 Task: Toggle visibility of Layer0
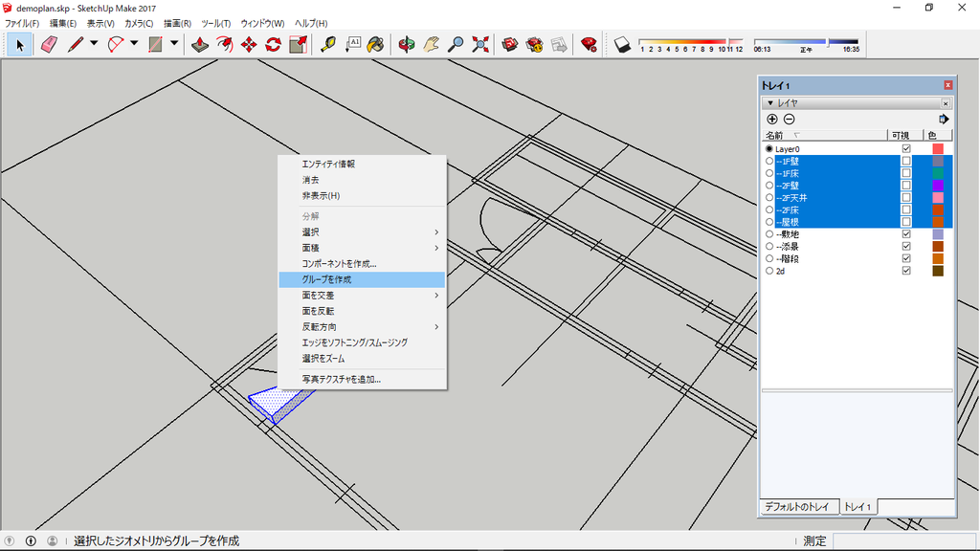tap(906, 148)
